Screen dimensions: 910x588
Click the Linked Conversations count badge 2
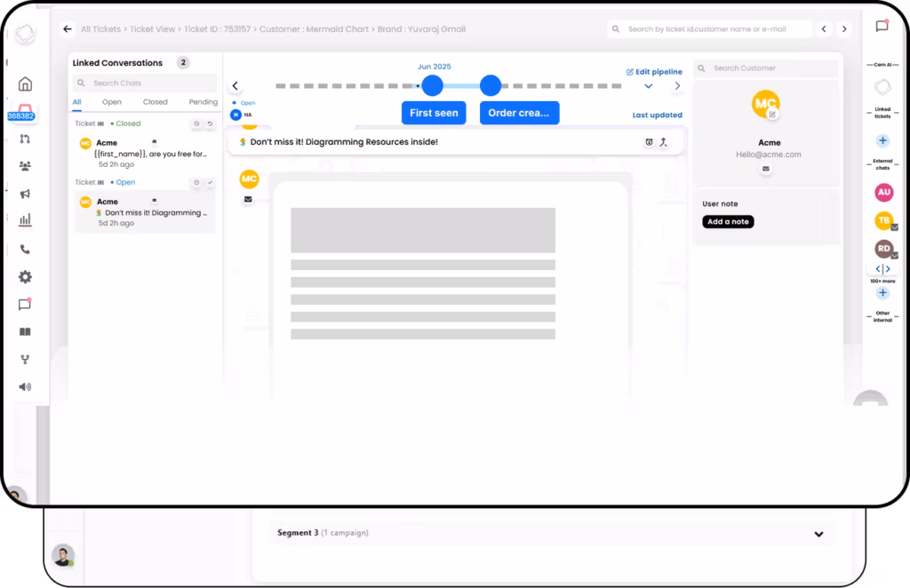tap(183, 63)
